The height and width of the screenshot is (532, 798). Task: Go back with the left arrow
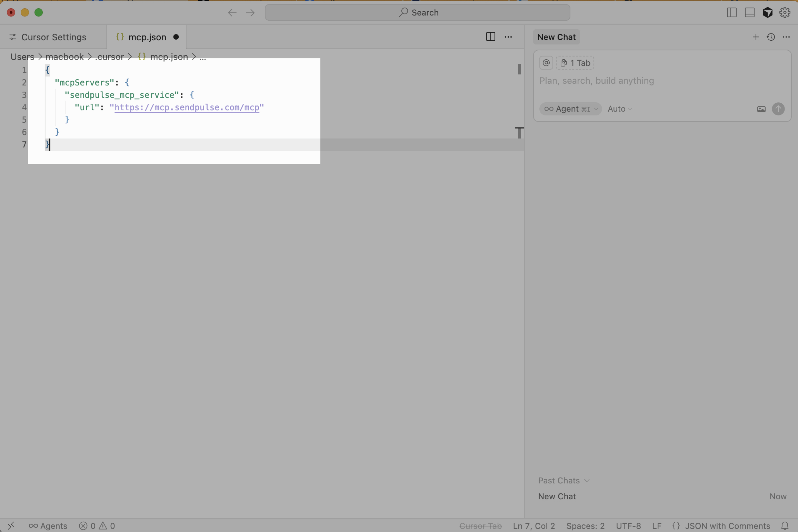click(x=232, y=13)
